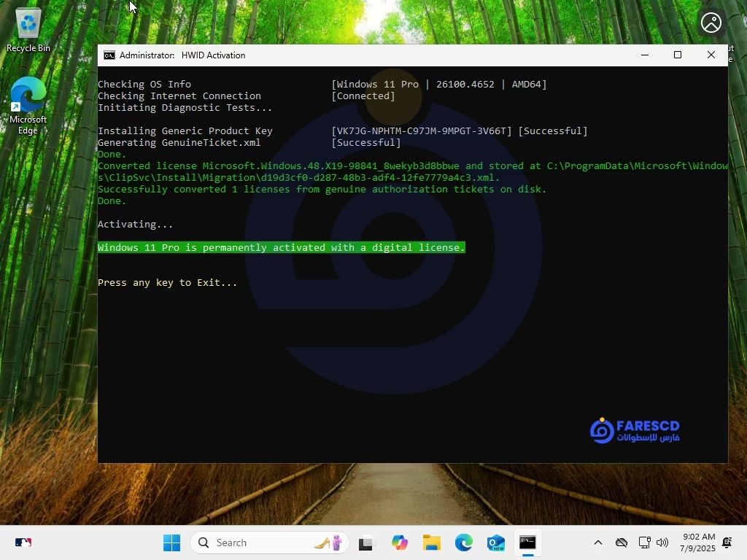Open the widgets button on taskbar
The width and height of the screenshot is (747, 560).
[x=23, y=542]
